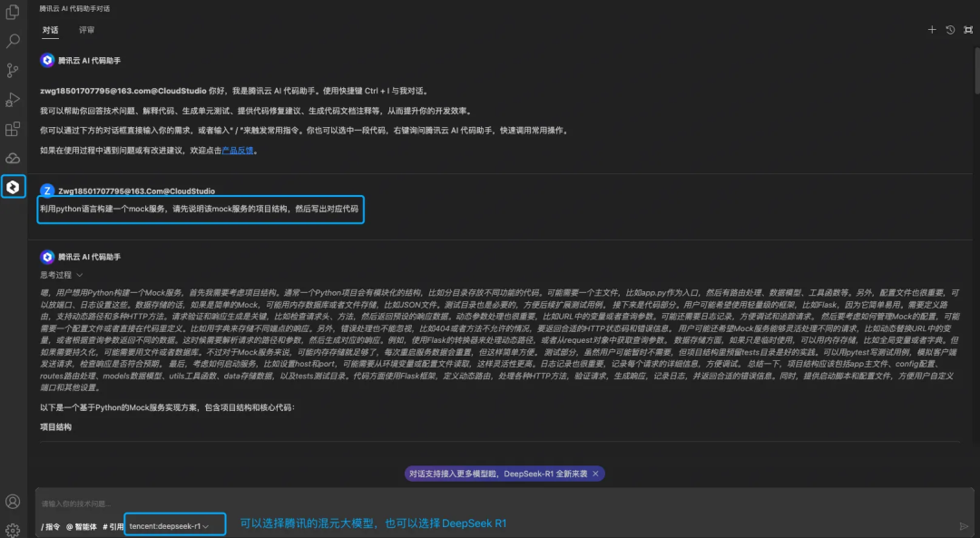Screen dimensions: 980x538
Task: Maximize chat panel with expand icon
Action: 968,29
